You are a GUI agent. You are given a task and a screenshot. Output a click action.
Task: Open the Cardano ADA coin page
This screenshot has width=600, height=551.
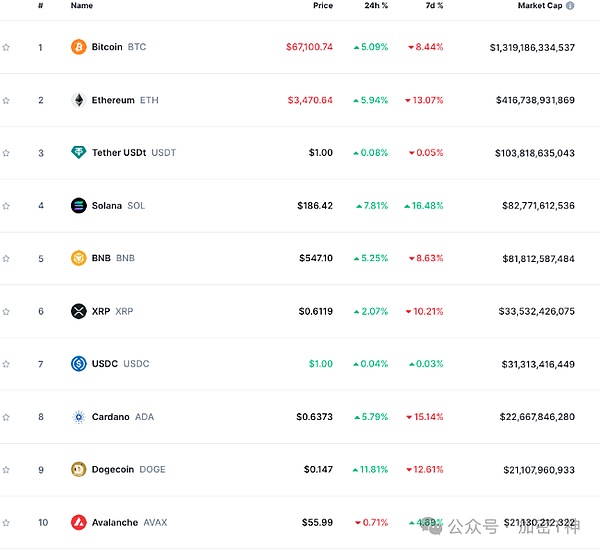coord(110,417)
